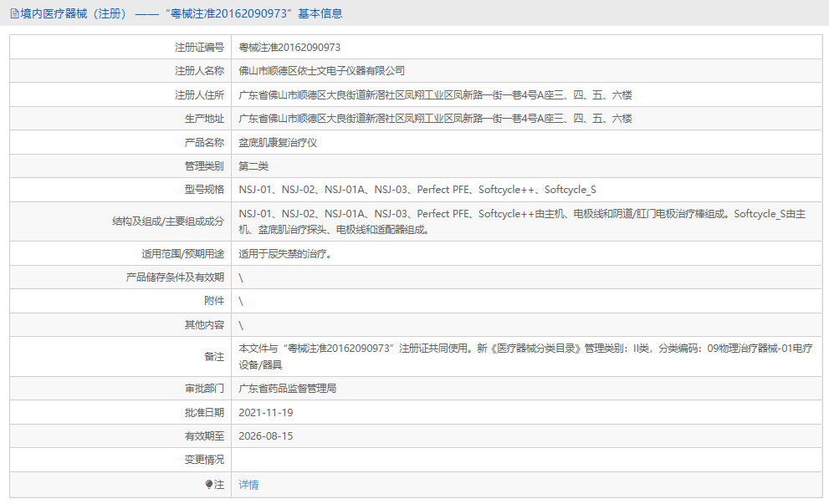
Task: Click the 变更情况 label
Action: [x=204, y=460]
